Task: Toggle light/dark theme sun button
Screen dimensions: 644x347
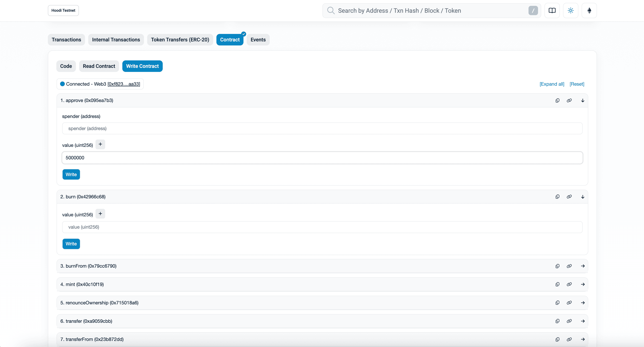Action: [571, 11]
